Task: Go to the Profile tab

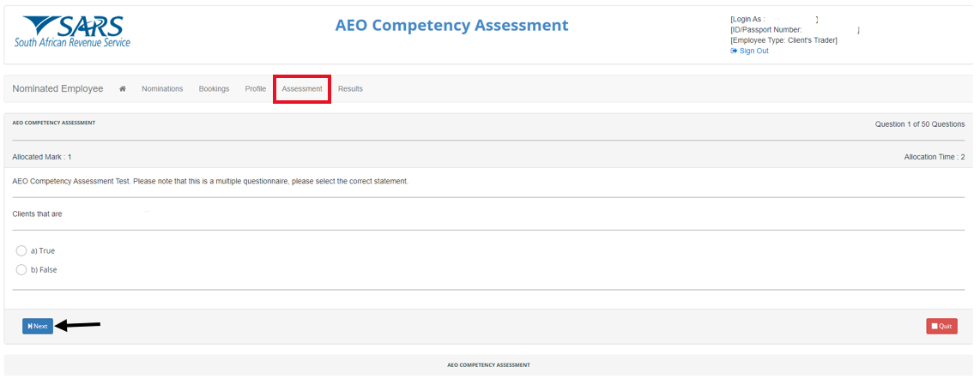Action: 256,89
